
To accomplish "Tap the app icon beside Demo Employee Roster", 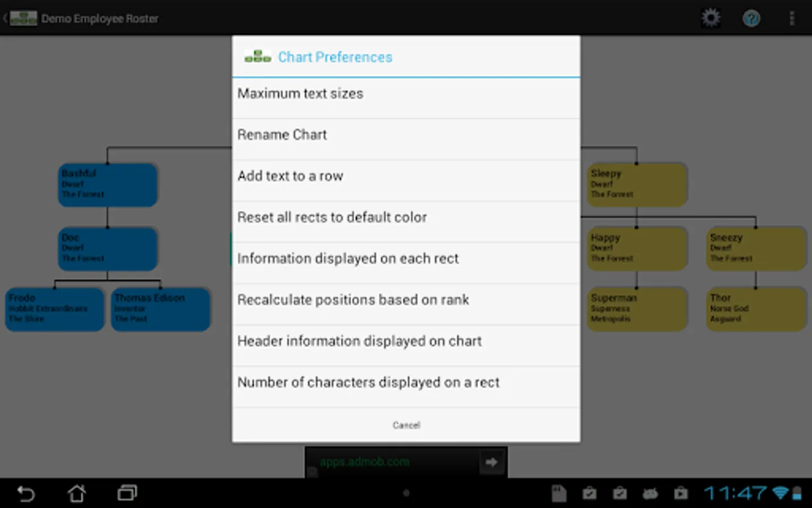I will 23,18.
